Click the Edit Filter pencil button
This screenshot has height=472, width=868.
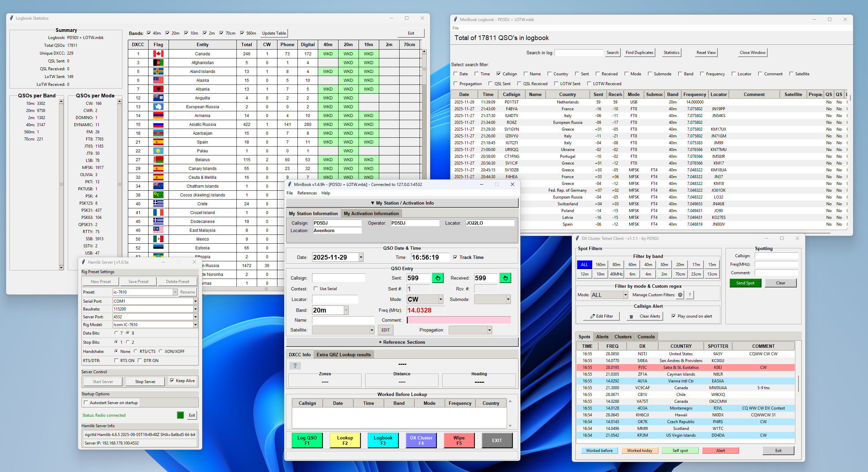coord(601,316)
